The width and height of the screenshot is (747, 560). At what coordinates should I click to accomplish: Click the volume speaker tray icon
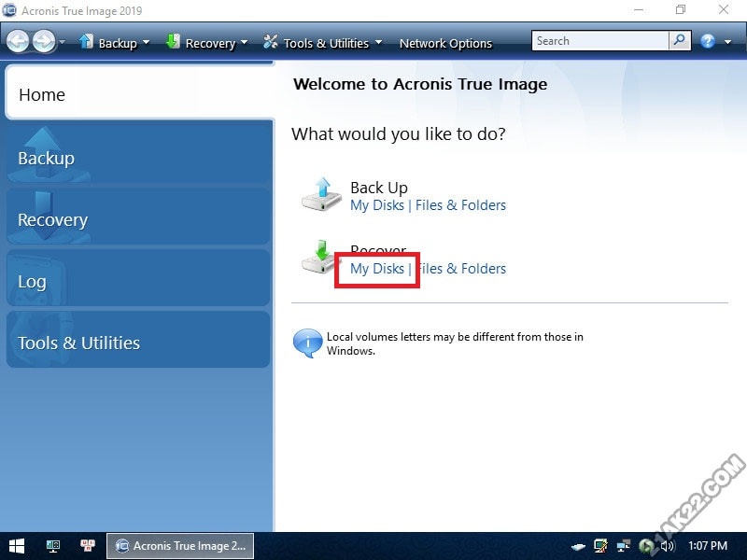coord(668,546)
